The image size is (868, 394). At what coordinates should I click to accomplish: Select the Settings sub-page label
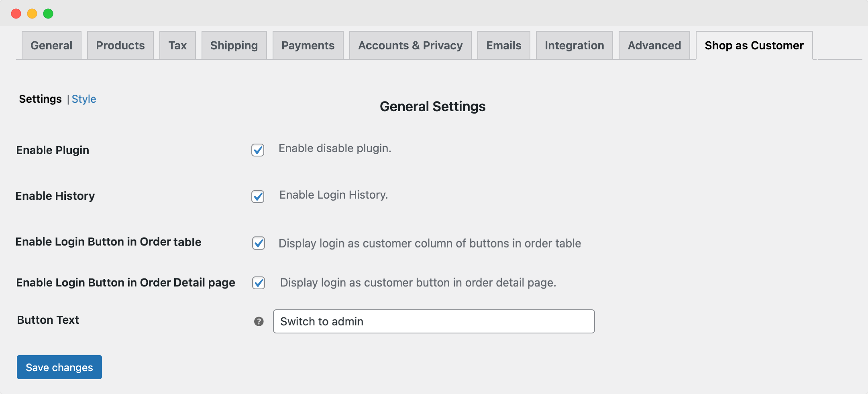40,99
